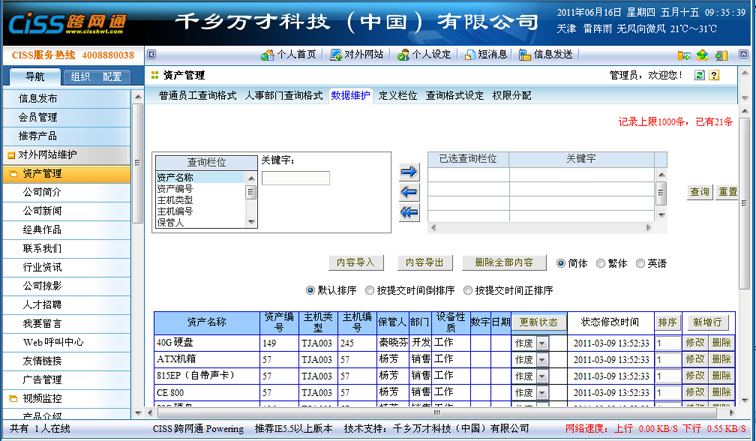This screenshot has width=756, height=441.
Task: Click the 新增行 add row button
Action: coord(707,322)
